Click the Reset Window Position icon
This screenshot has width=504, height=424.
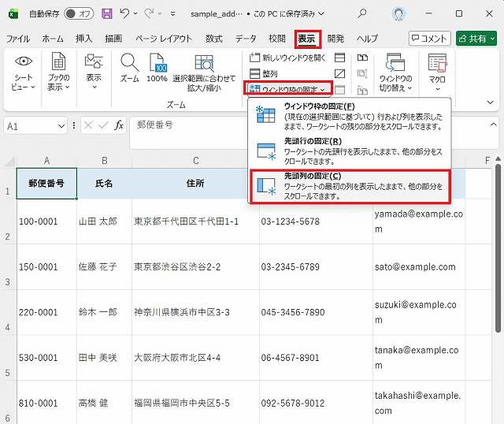click(362, 90)
